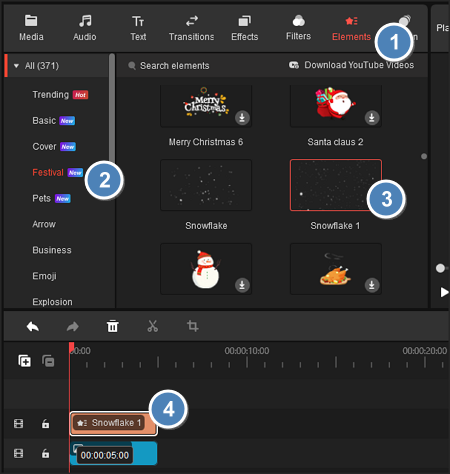Click the 00:00:20:00 ruler mark
The image size is (450, 474).
(425, 351)
